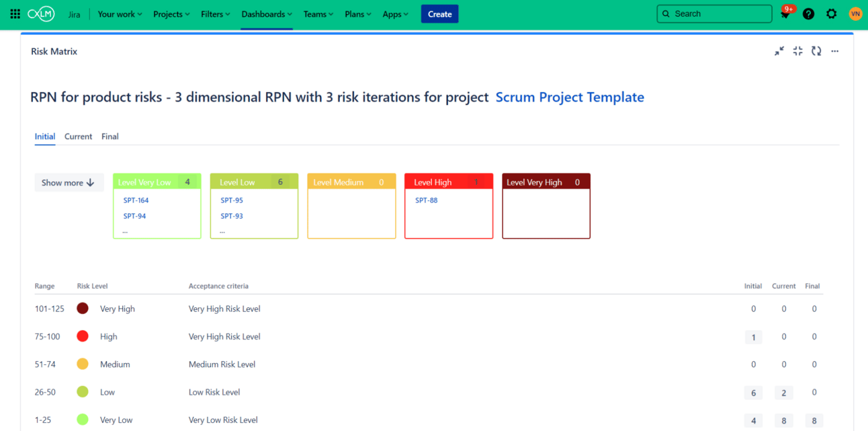Click the Risk Matrix gadget title

[54, 51]
